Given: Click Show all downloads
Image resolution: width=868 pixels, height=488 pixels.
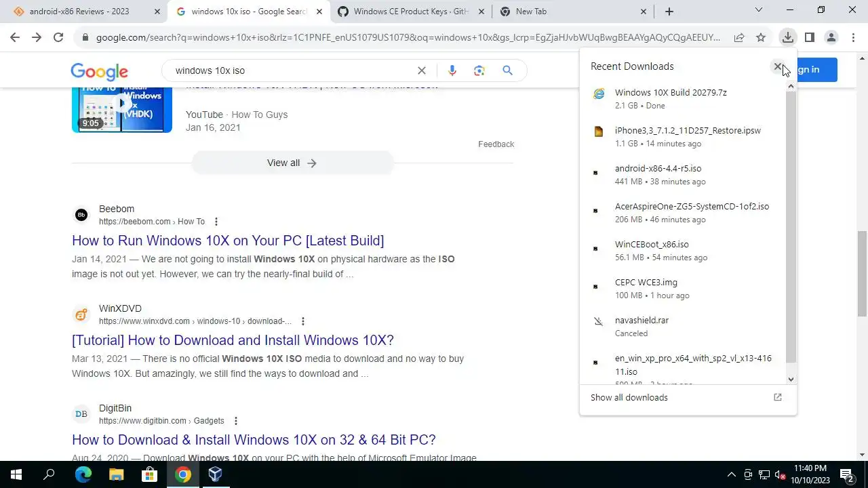Looking at the screenshot, I should [x=629, y=397].
